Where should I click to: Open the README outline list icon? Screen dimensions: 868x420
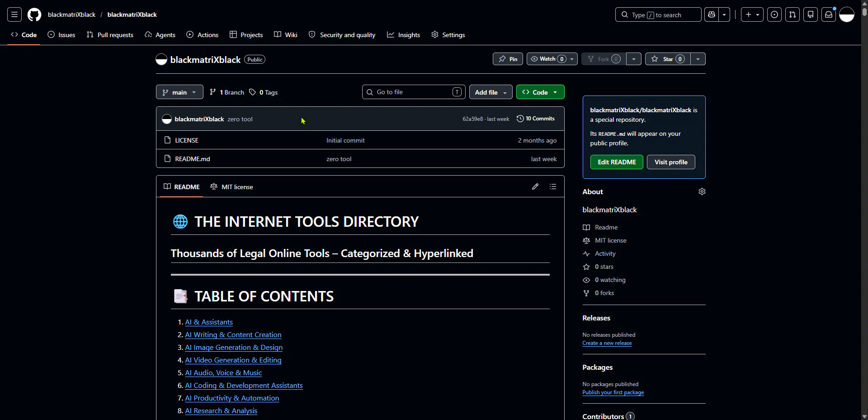click(x=552, y=186)
